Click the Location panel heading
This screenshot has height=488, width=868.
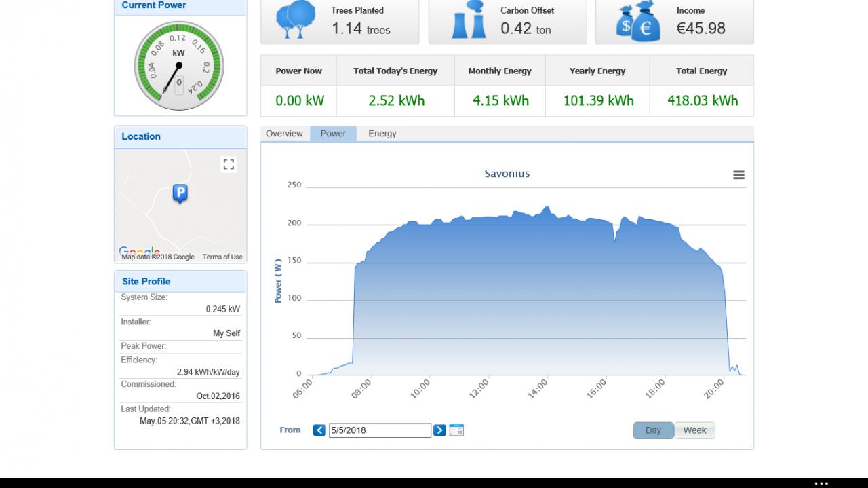click(141, 136)
